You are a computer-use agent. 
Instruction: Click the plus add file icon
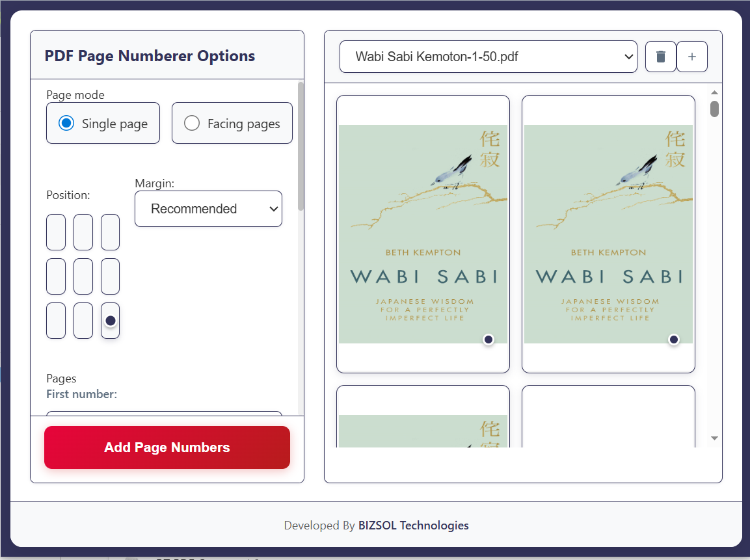[692, 57]
